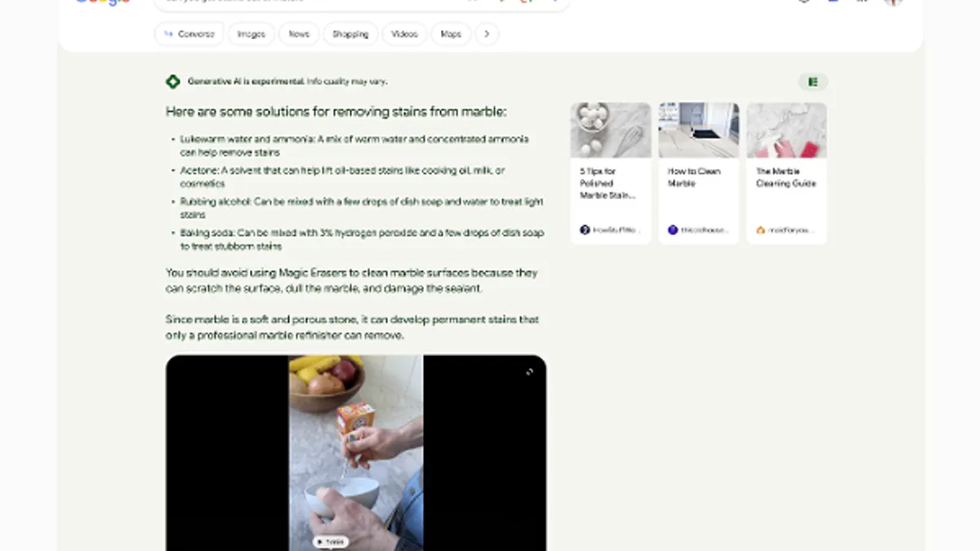Open the How to Clean Marble card
This screenshot has height=551, width=980.
tap(699, 173)
